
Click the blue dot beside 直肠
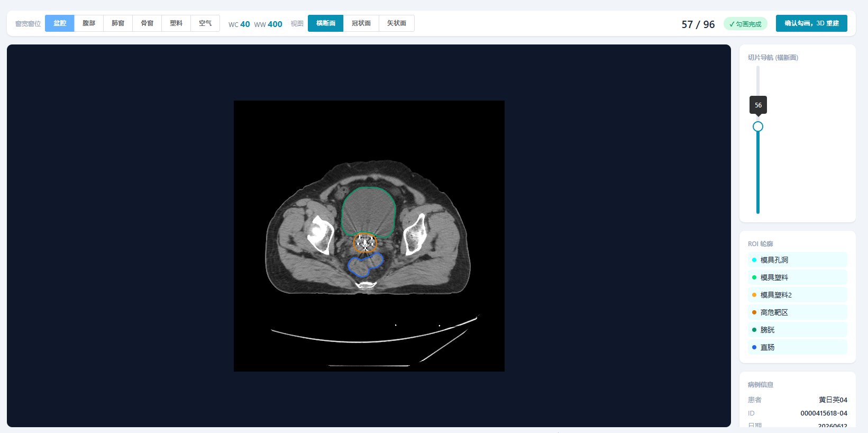tap(754, 347)
